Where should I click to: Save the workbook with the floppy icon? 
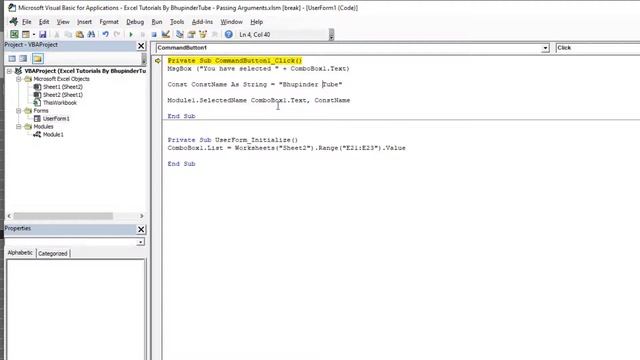pos(42,35)
